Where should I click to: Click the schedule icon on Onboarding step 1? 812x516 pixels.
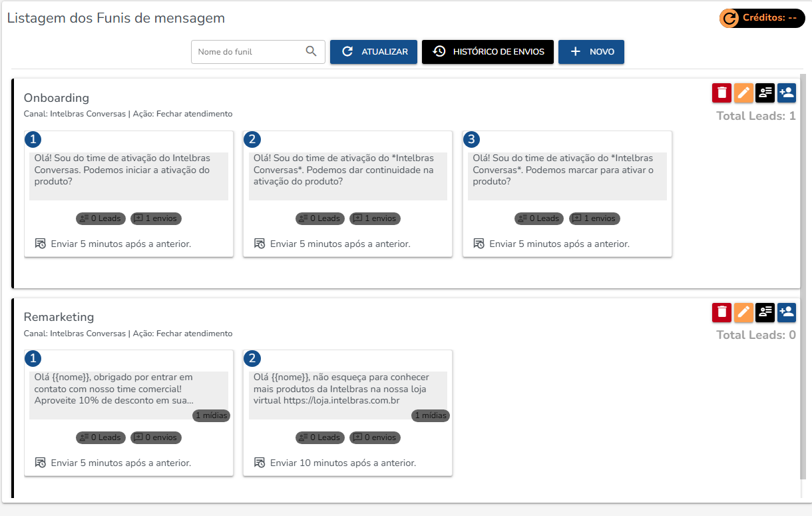[40, 244]
